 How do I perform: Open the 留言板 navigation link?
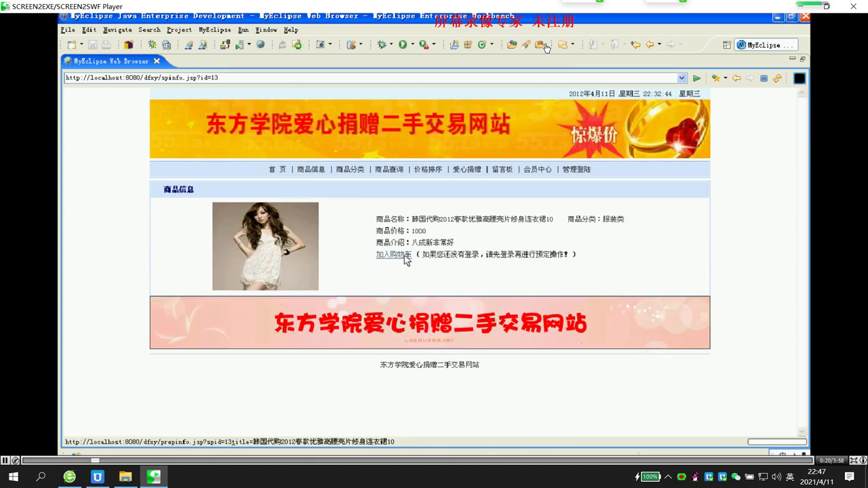coord(502,169)
